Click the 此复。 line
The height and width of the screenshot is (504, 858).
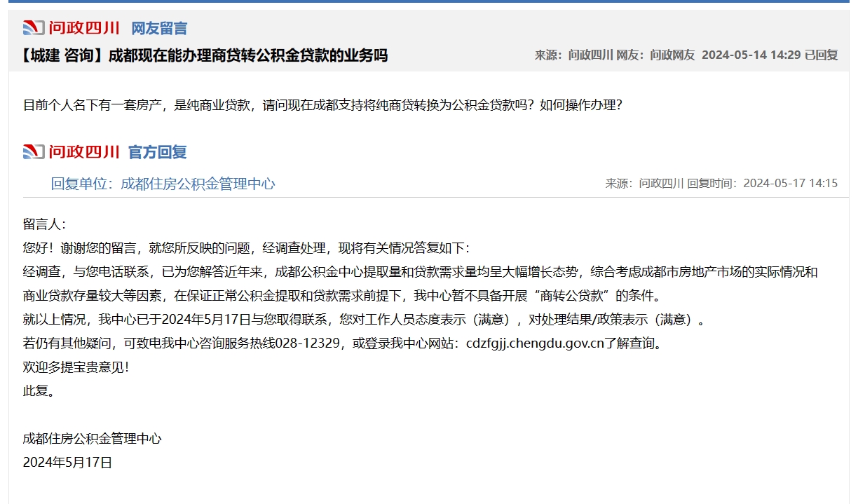coord(39,391)
